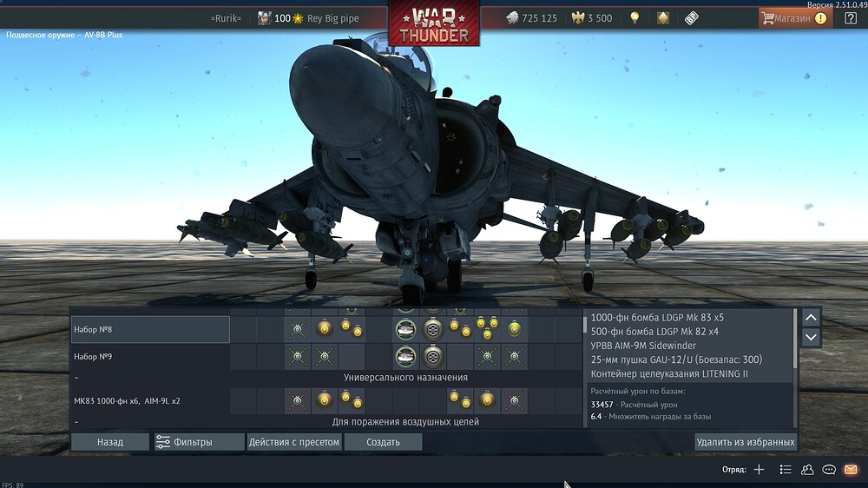Image resolution: width=868 pixels, height=488 pixels.
Task: Click the Создать create button
Action: pos(383,442)
